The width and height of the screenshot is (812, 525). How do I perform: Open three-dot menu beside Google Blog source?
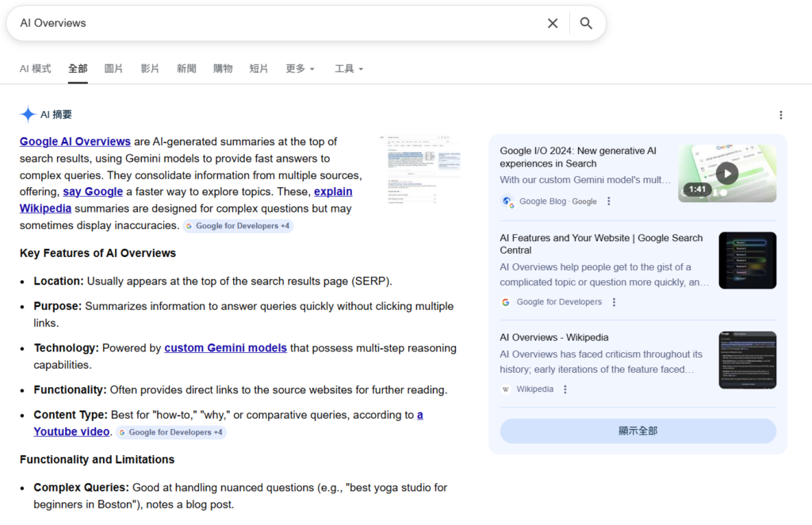pos(609,201)
